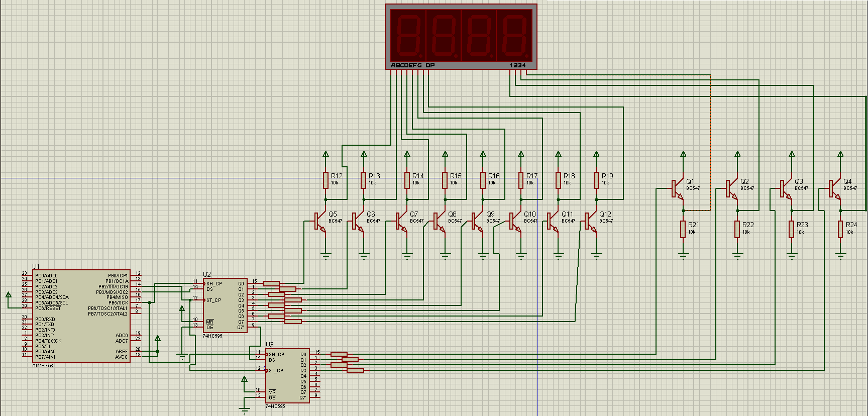Click the power arrow terminal above R12
Viewport: 868px width, 416px height.
click(326, 154)
